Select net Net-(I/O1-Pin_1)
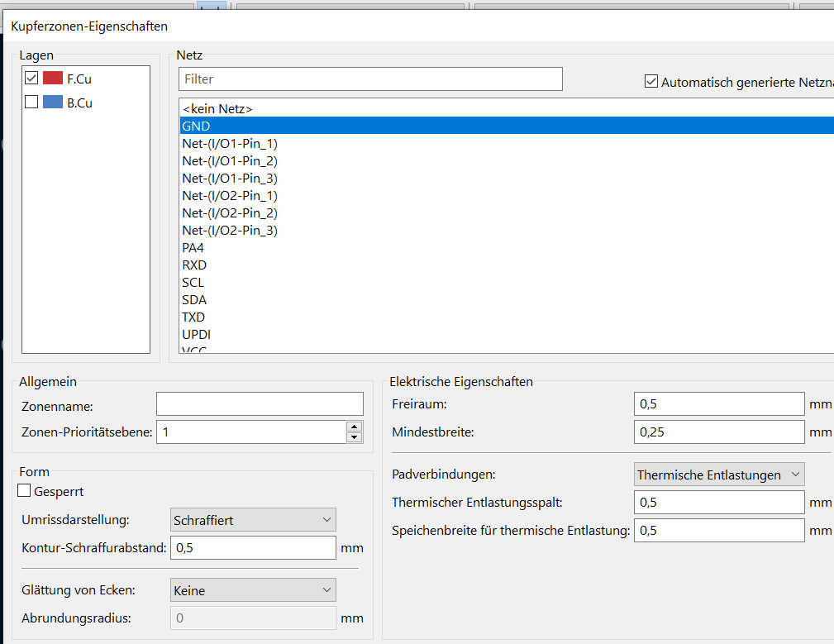834x644 pixels. [230, 143]
